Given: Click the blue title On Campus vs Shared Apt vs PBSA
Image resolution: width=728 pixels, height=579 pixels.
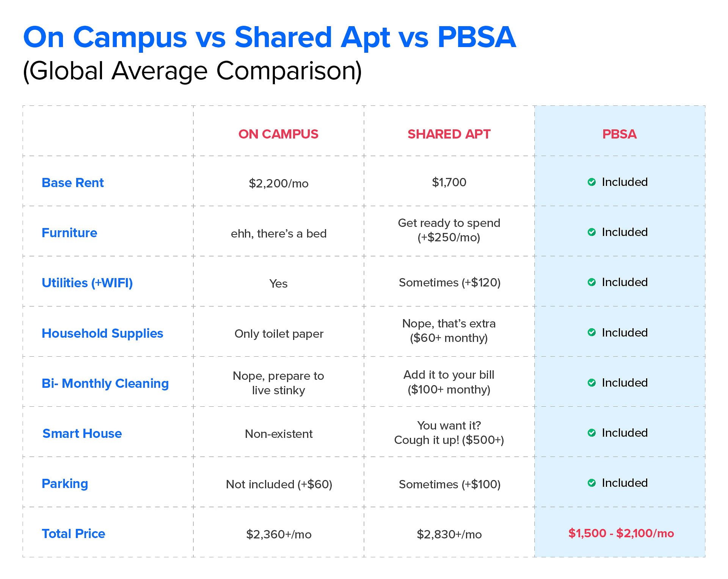Looking at the screenshot, I should (x=270, y=37).
